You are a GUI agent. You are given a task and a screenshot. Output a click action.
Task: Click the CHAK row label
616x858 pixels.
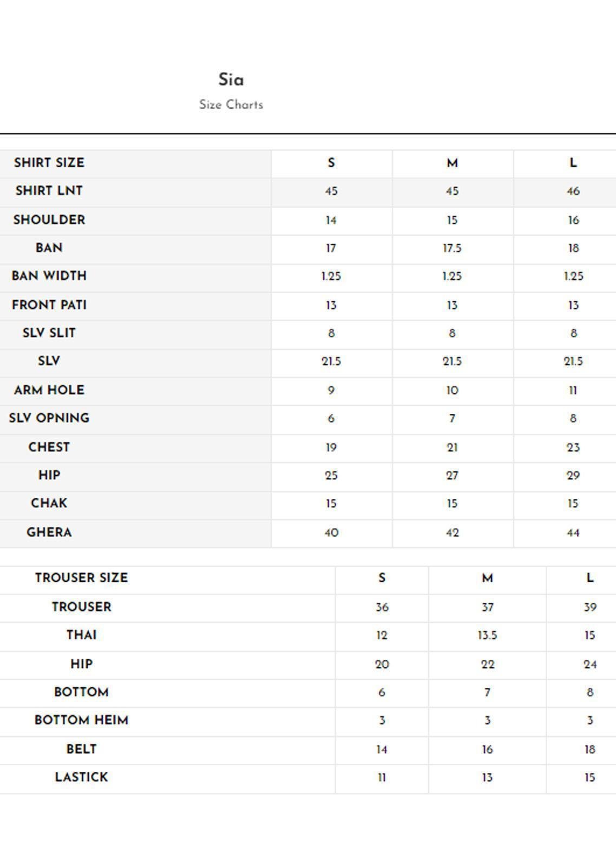pos(49,503)
